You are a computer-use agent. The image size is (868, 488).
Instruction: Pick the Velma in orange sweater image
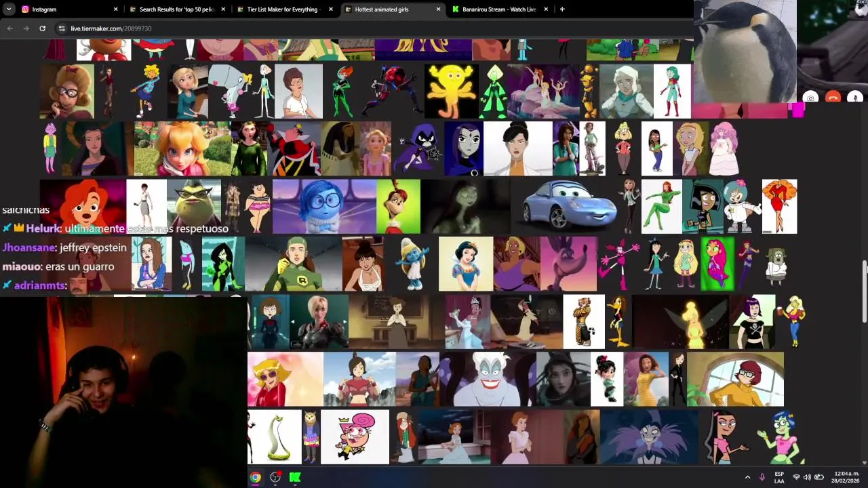click(x=735, y=379)
